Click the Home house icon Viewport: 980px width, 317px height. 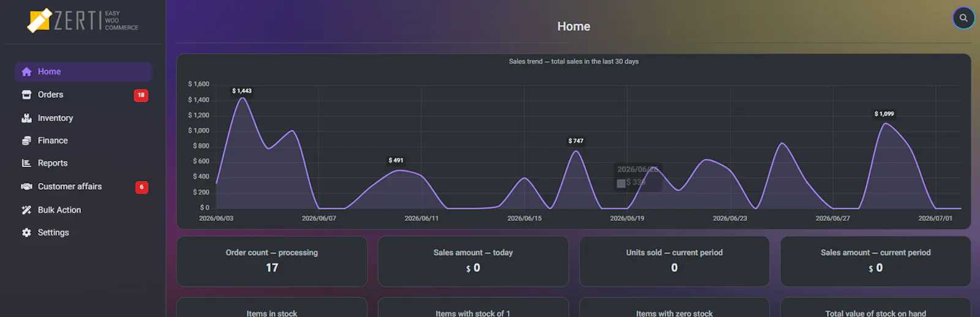point(26,72)
